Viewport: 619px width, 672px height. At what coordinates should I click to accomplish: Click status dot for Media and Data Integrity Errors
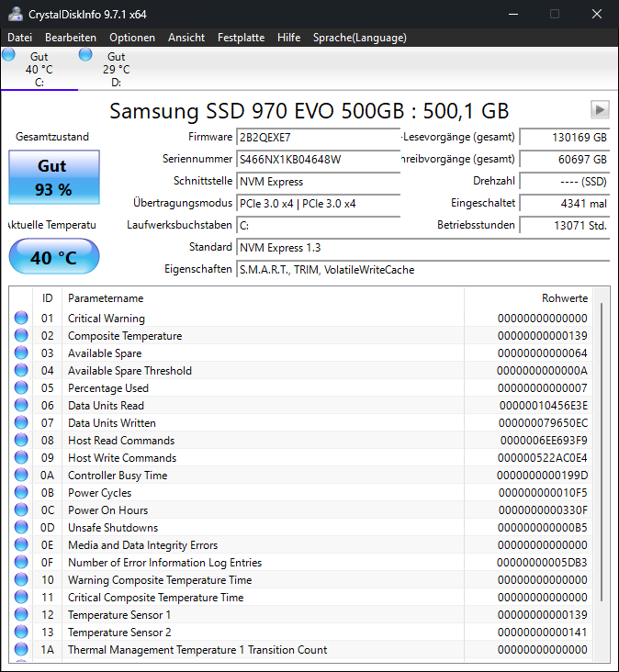click(21, 544)
